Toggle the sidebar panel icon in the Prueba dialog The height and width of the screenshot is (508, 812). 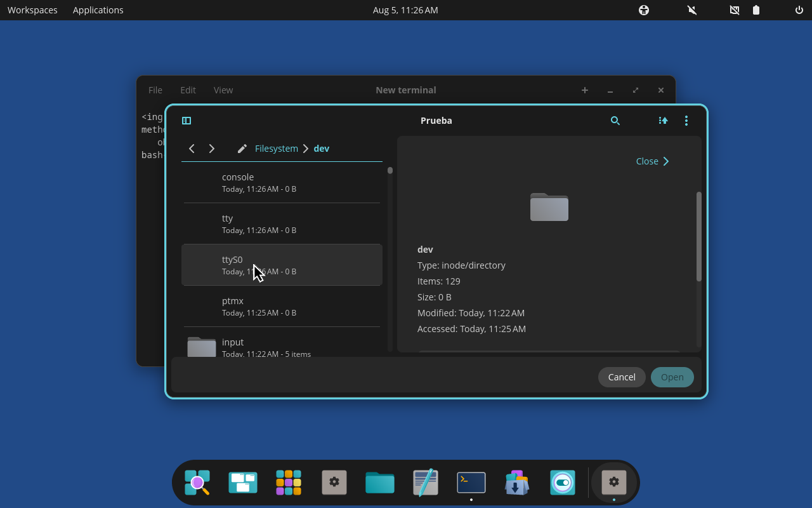[187, 121]
